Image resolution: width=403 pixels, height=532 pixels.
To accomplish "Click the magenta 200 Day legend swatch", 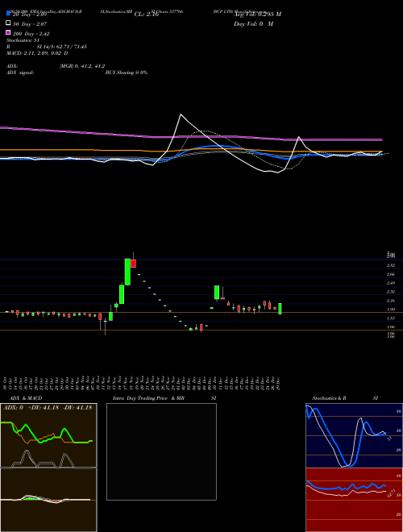I will (8, 32).
